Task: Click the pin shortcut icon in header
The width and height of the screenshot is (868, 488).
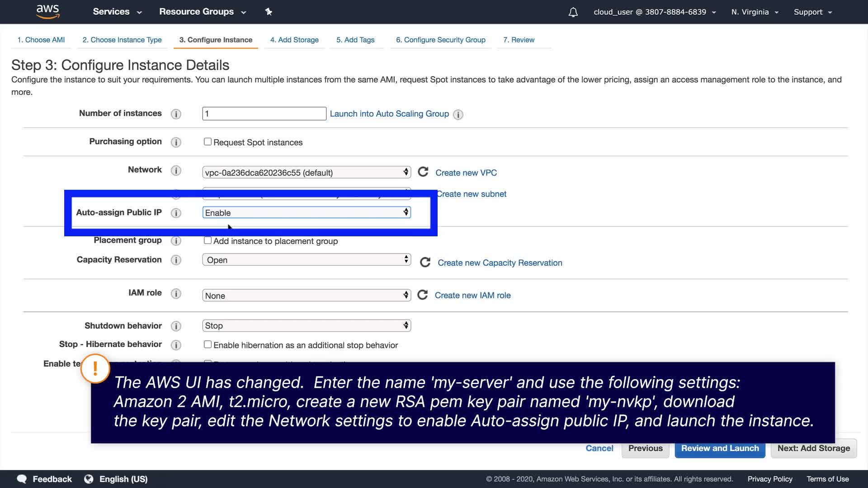Action: click(x=269, y=12)
